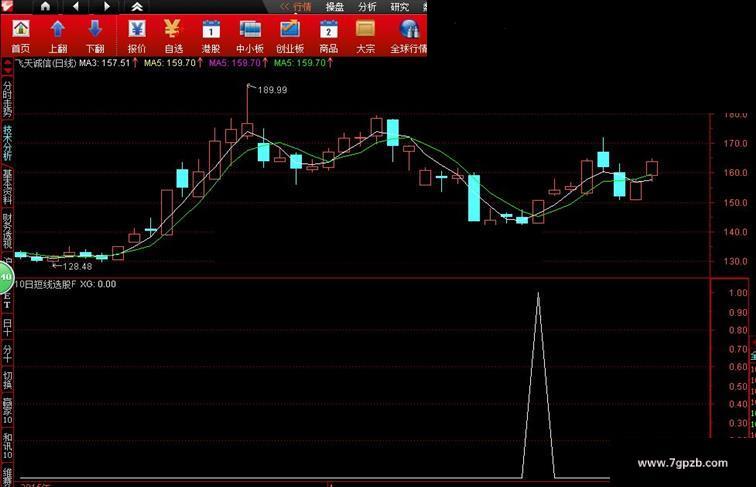Select the 分时走势 sidebar tab
This screenshot has width=756, height=487.
point(7,99)
